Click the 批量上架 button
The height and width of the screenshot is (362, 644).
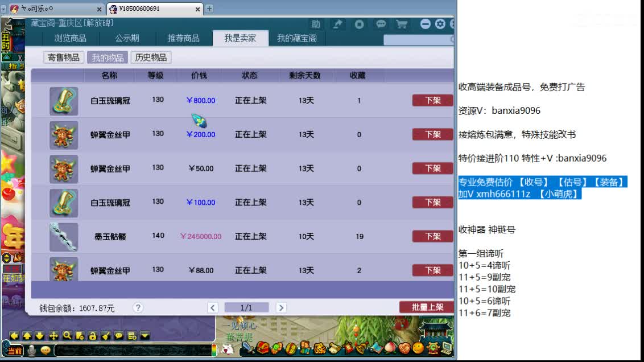coord(427,307)
